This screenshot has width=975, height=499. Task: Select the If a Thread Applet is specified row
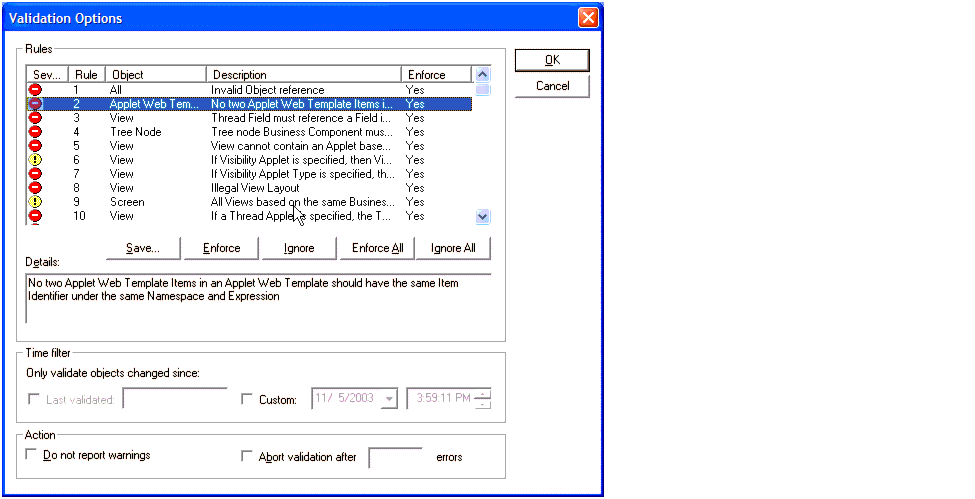tap(249, 216)
